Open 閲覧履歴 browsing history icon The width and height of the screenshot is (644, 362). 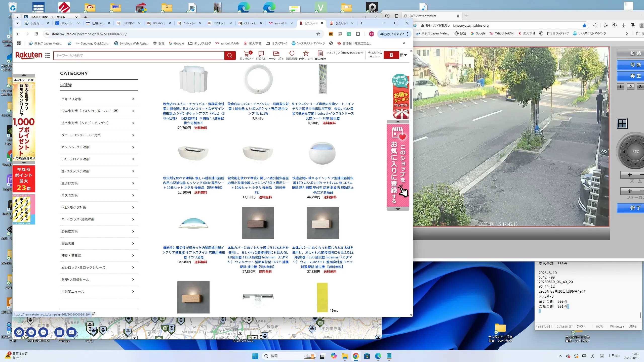coord(291,54)
